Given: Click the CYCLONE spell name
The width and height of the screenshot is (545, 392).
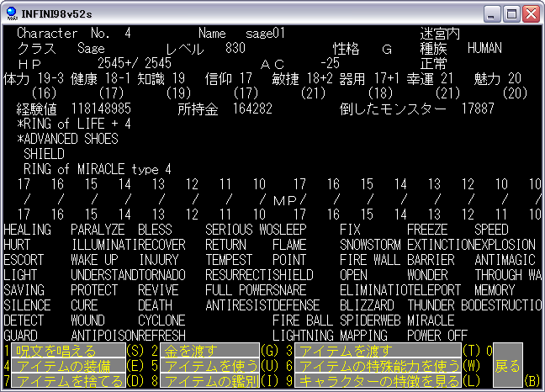Looking at the screenshot, I should pos(161,320).
